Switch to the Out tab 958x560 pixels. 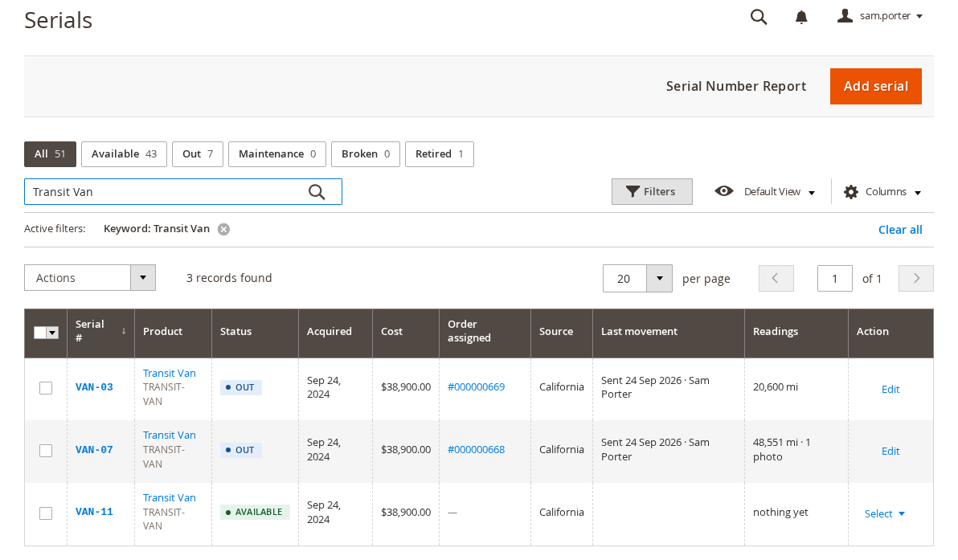[198, 154]
